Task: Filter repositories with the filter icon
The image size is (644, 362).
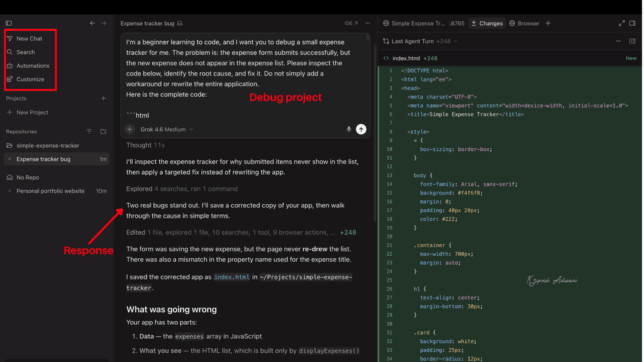Action: tap(89, 132)
